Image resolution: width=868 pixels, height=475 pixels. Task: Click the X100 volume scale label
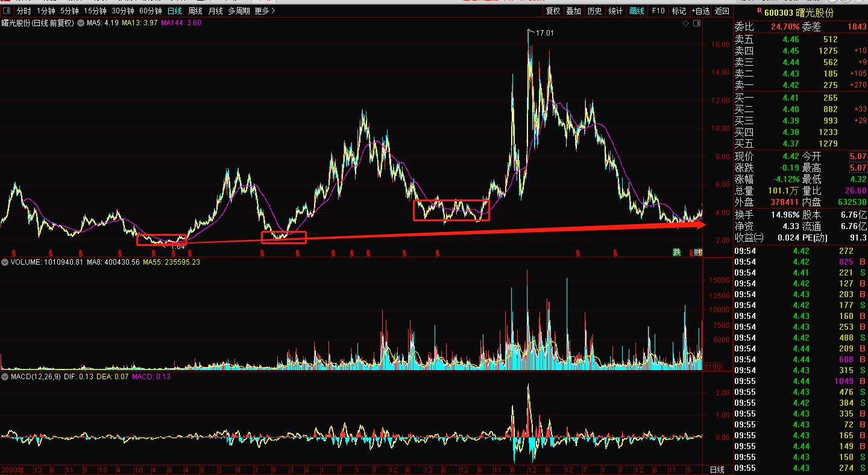tap(712, 366)
